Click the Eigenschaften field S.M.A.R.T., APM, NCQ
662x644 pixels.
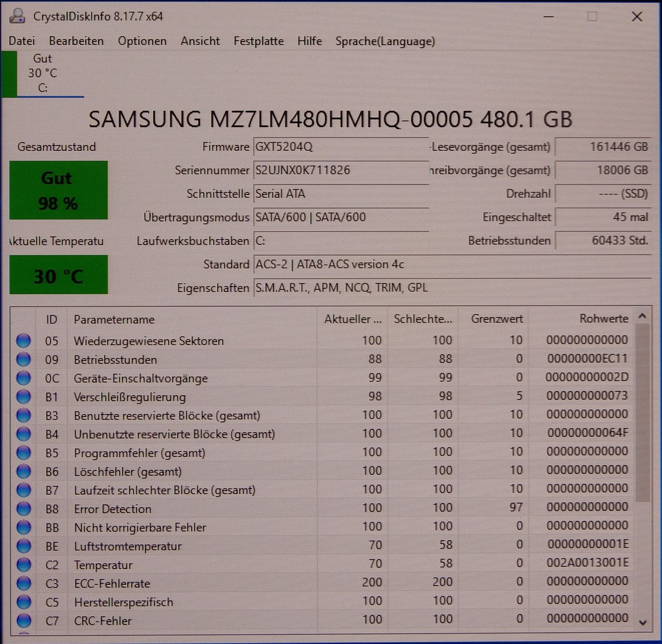click(x=452, y=288)
